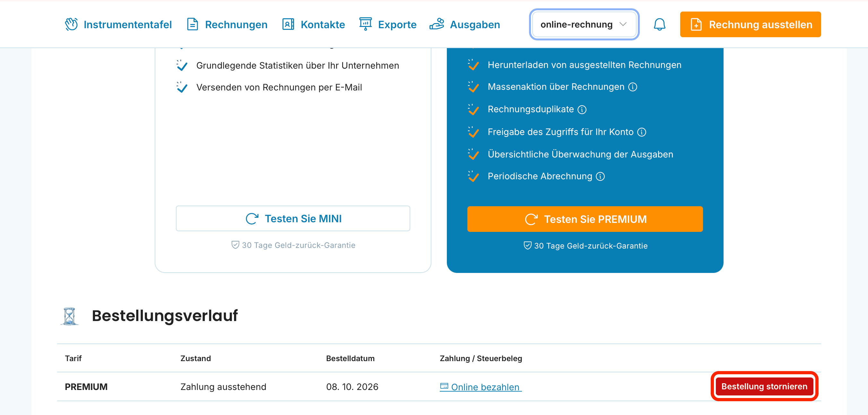Viewport: 868px width, 415px height.
Task: Cancel order via Bestellung stornieren button
Action: pos(764,386)
